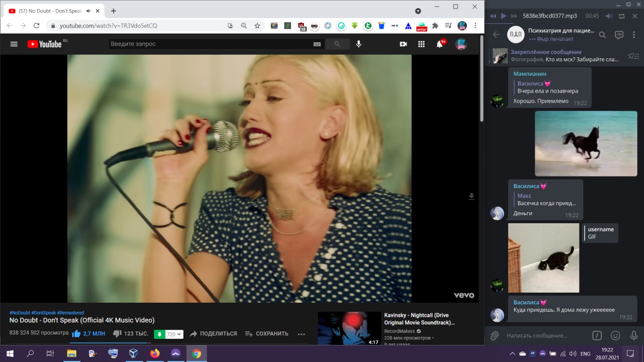Image resolution: width=644 pixels, height=362 pixels.
Task: Open Windows taskbar search
Action: (30, 353)
